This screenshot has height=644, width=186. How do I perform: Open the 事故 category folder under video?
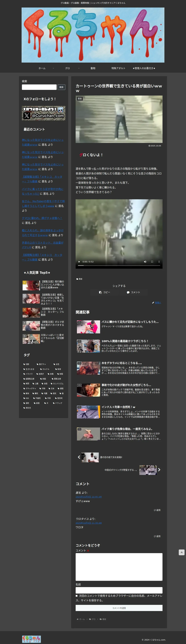tap(79, 279)
